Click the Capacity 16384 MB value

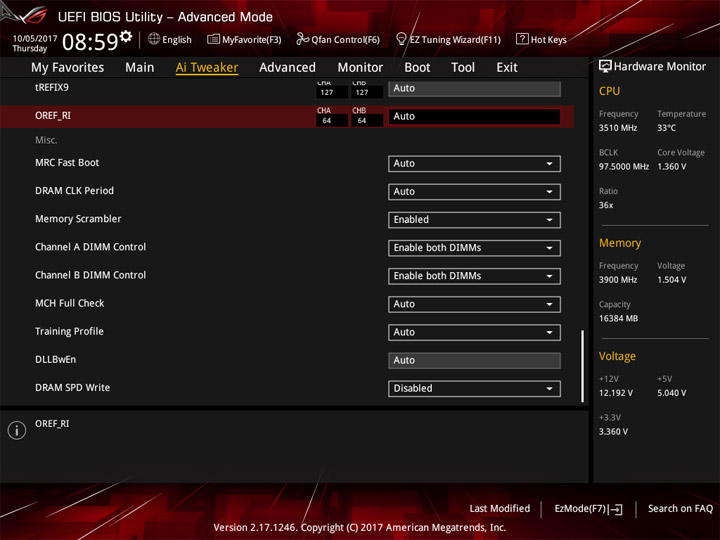618,318
